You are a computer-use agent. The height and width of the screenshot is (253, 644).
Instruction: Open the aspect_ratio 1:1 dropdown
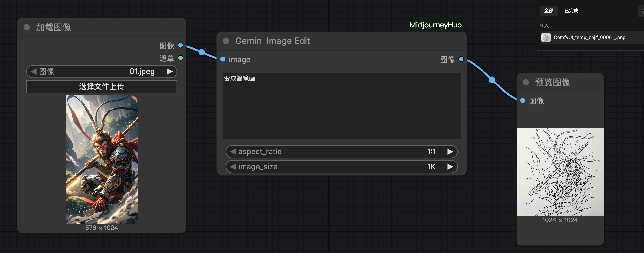[341, 152]
